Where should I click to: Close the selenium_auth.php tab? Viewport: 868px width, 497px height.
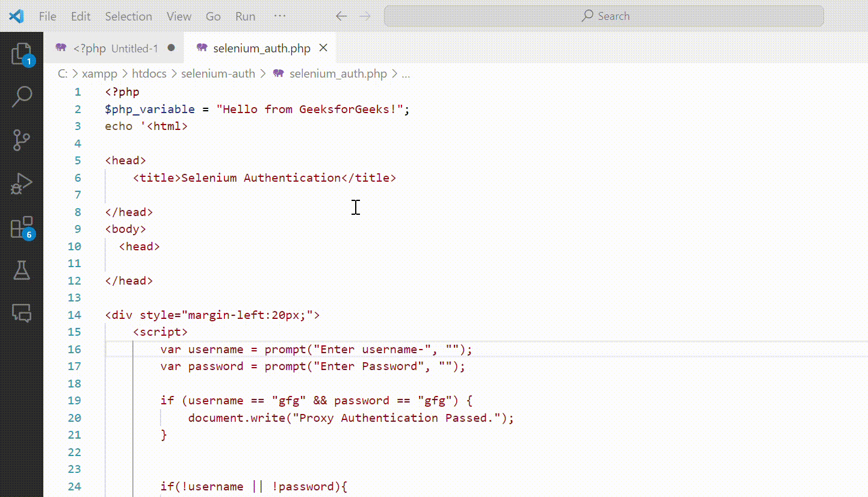(x=323, y=48)
